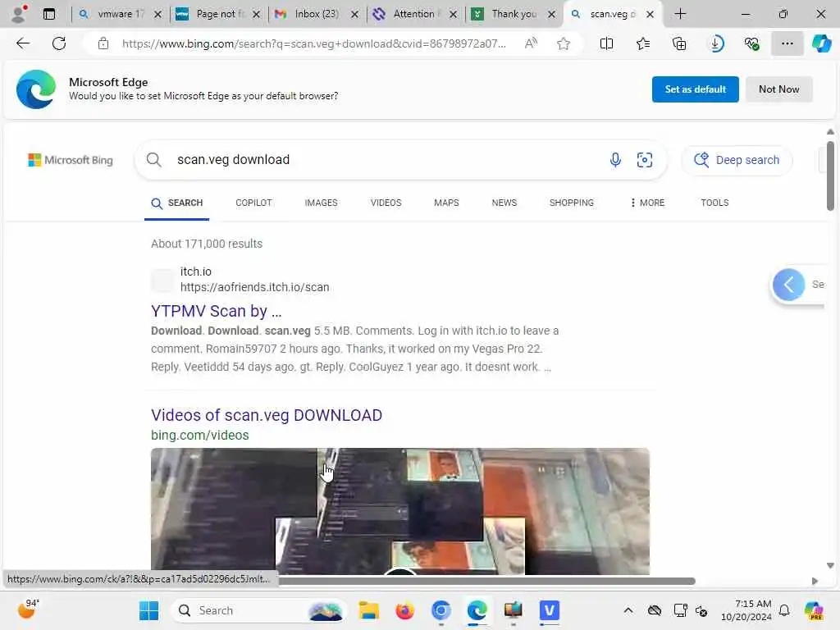Open Browser essentials heart icon
The width and height of the screenshot is (840, 630).
pos(751,43)
